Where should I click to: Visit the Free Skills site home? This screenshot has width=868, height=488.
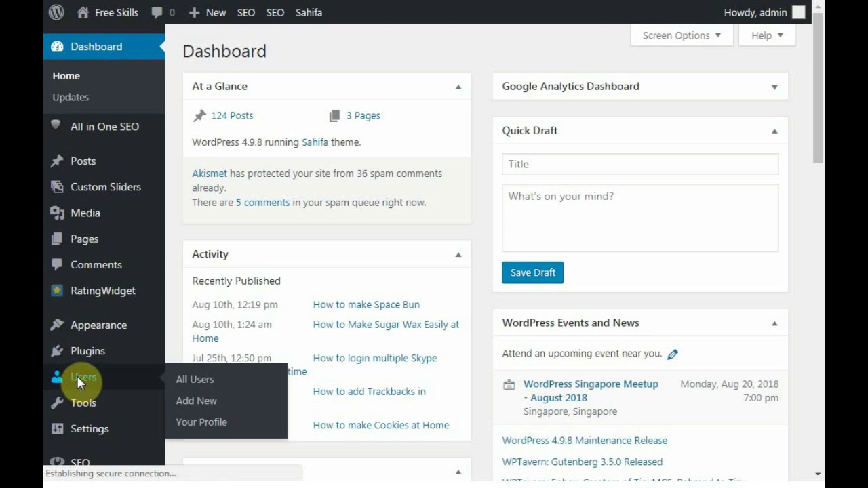click(108, 12)
